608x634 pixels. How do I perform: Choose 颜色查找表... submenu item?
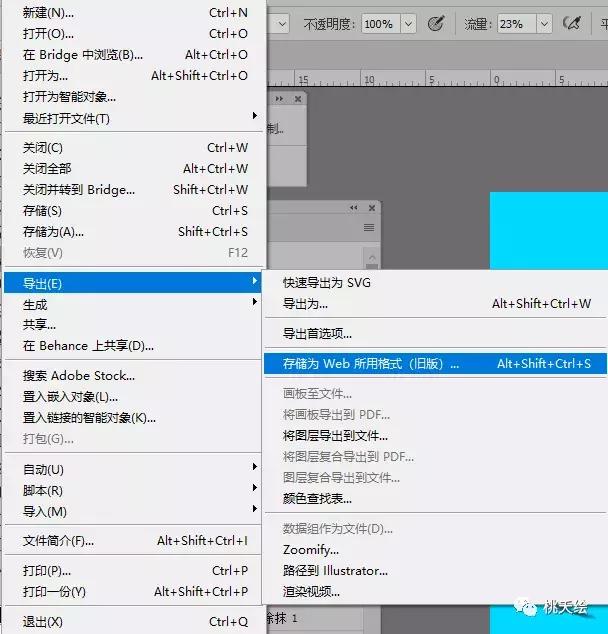(435, 499)
